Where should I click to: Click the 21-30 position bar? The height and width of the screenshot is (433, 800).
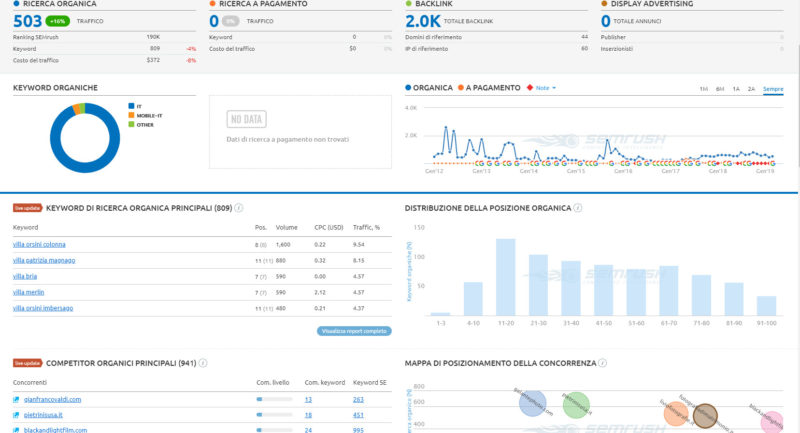click(538, 285)
